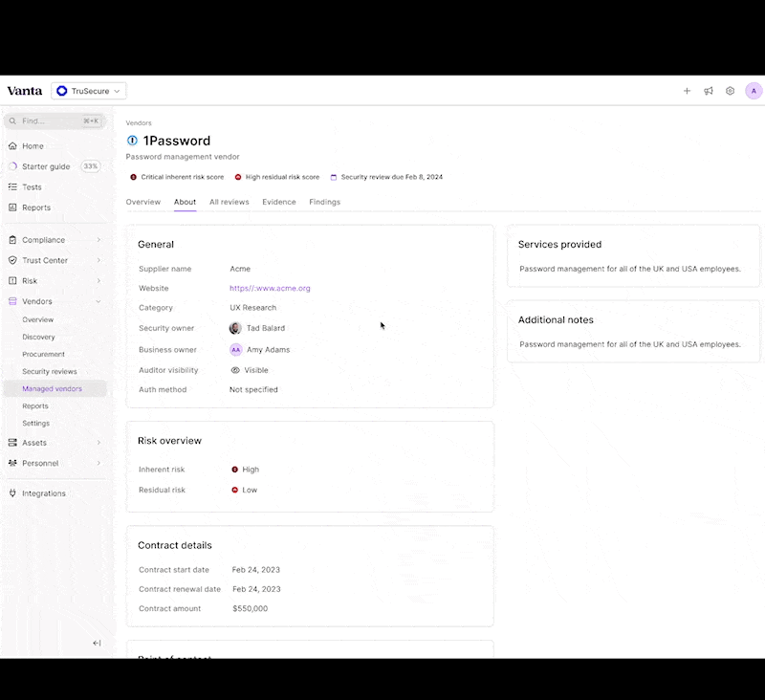Click the Compliance clipboard icon

[12, 240]
